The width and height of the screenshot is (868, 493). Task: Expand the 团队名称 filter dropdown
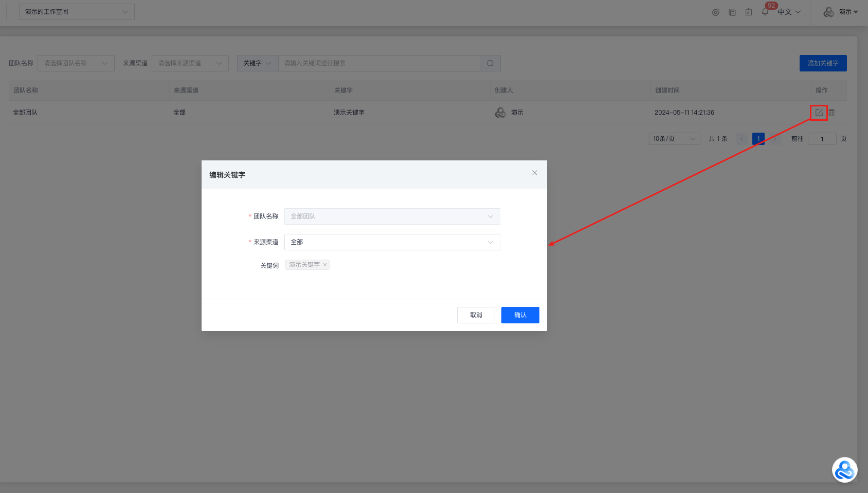coord(76,63)
